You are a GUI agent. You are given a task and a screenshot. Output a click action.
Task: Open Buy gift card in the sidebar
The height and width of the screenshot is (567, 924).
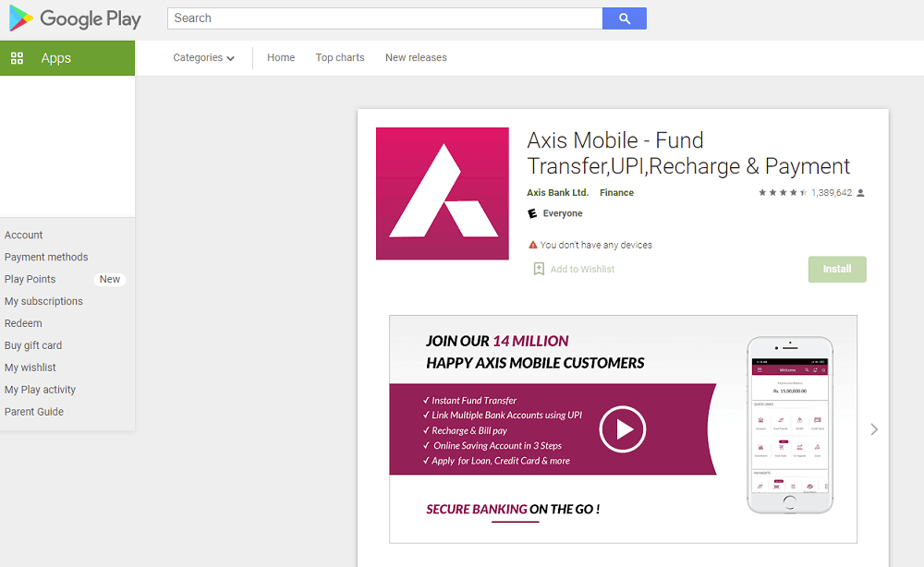pyautogui.click(x=33, y=345)
